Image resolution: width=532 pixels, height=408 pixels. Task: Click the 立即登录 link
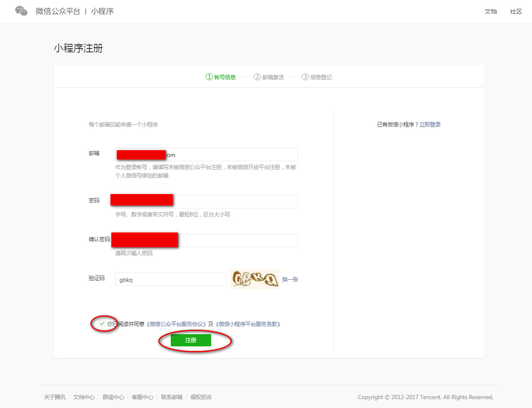(x=430, y=124)
